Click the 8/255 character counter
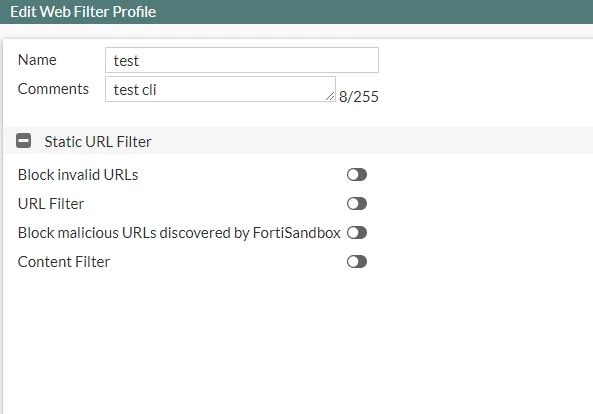The height and width of the screenshot is (414, 593). (359, 97)
